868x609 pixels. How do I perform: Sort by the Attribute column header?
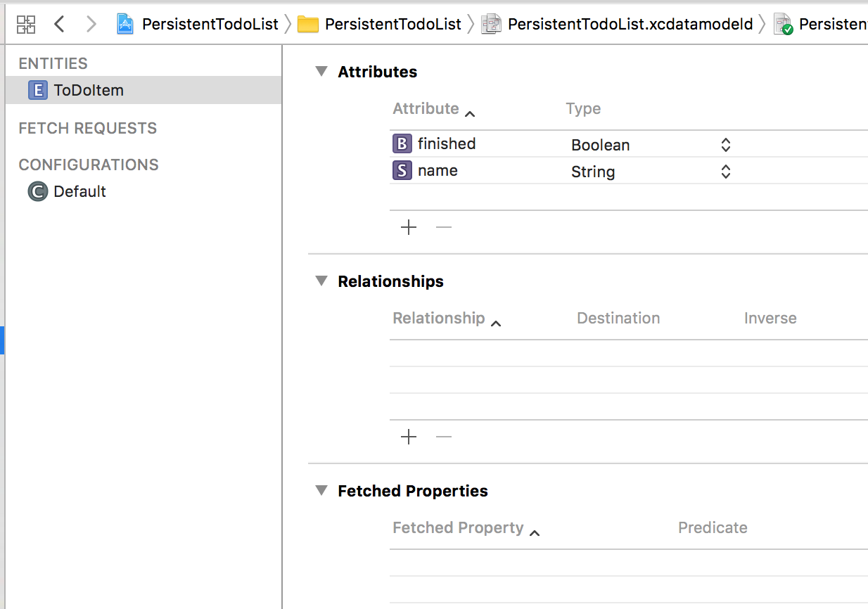click(x=426, y=109)
